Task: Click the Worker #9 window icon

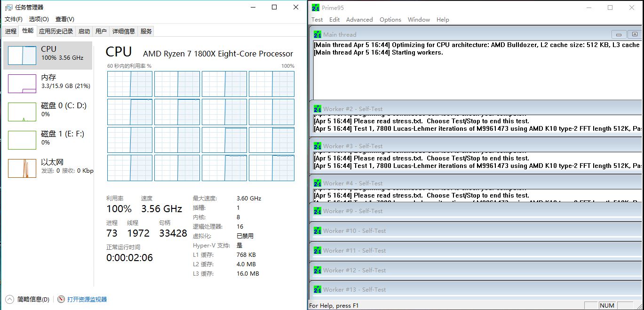Action: pyautogui.click(x=318, y=211)
